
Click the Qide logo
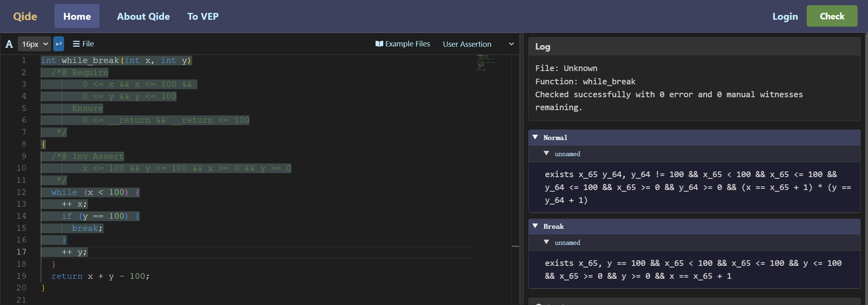(25, 16)
